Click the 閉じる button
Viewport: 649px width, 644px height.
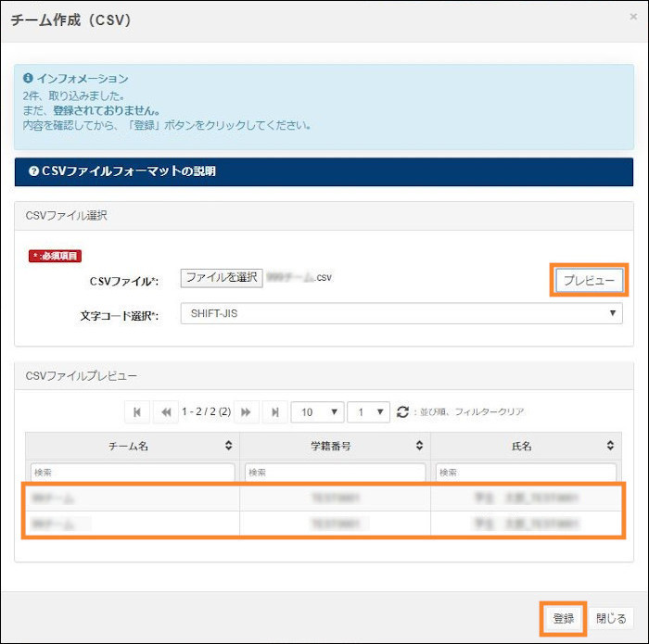click(x=612, y=618)
